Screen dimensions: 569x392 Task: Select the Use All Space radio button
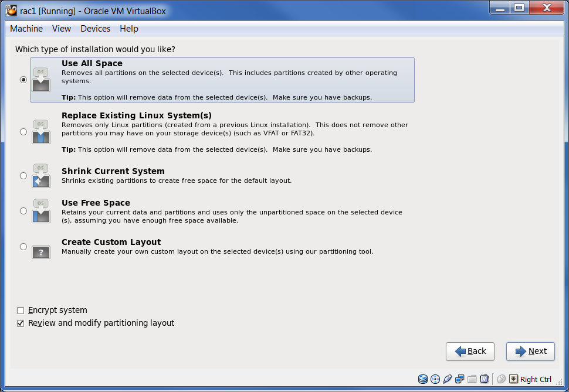pos(23,80)
